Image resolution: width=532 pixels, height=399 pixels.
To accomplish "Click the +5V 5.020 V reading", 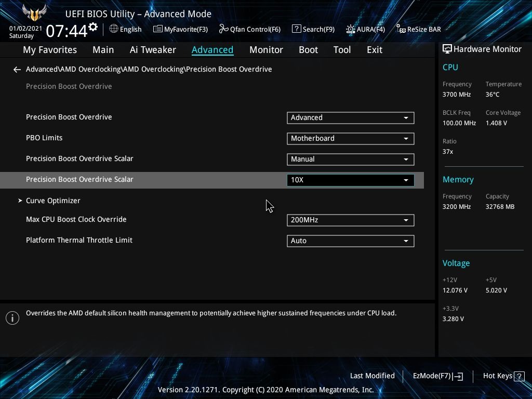I will (496, 290).
